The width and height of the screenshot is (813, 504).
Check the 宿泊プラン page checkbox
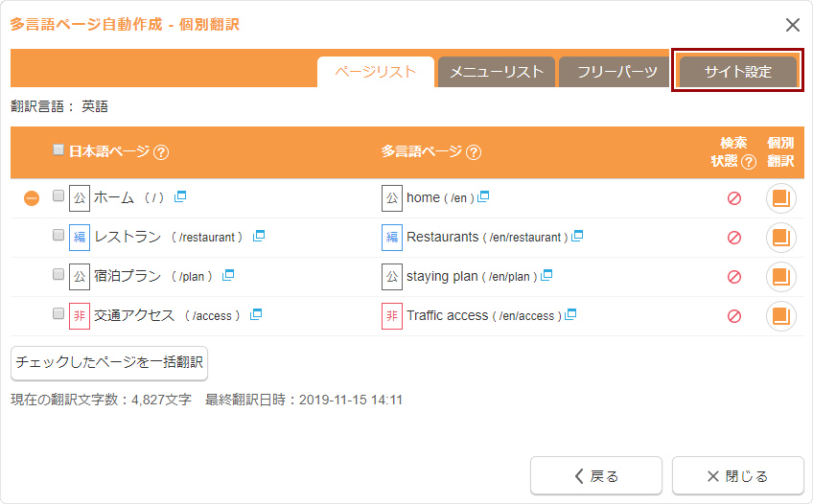(58, 274)
